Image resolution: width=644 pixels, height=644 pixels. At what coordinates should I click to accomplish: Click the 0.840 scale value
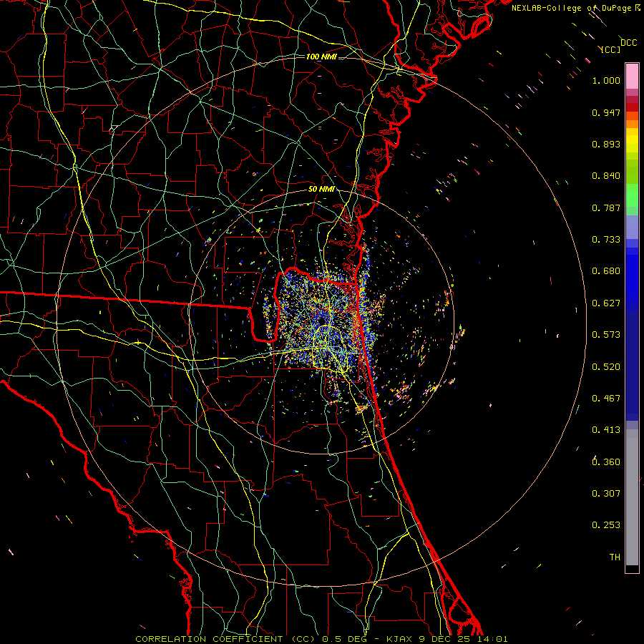(x=606, y=176)
